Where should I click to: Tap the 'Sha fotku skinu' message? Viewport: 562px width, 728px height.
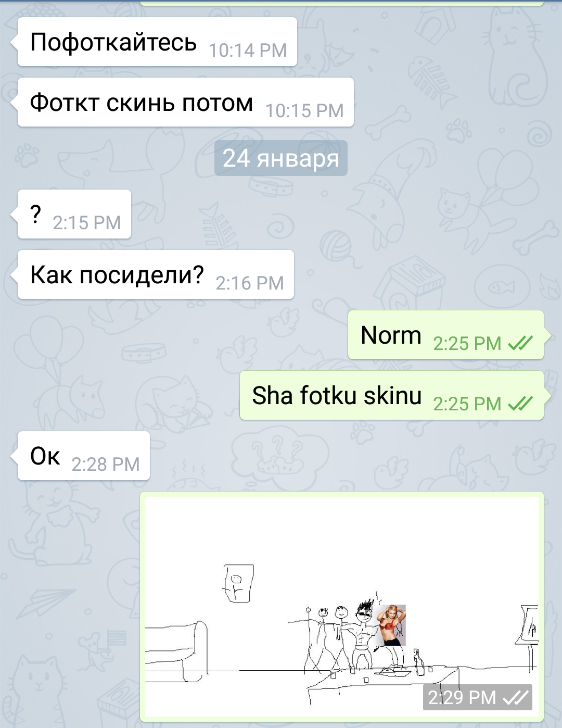391,395
